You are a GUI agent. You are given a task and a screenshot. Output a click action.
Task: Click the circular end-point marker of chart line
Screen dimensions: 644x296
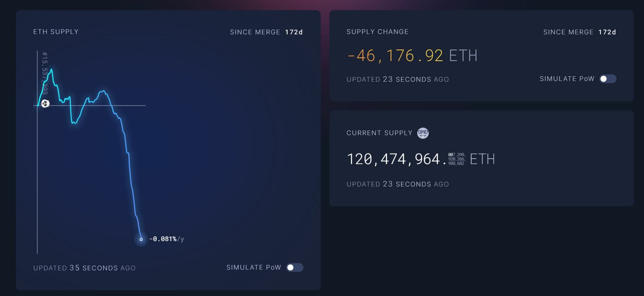pyautogui.click(x=141, y=239)
